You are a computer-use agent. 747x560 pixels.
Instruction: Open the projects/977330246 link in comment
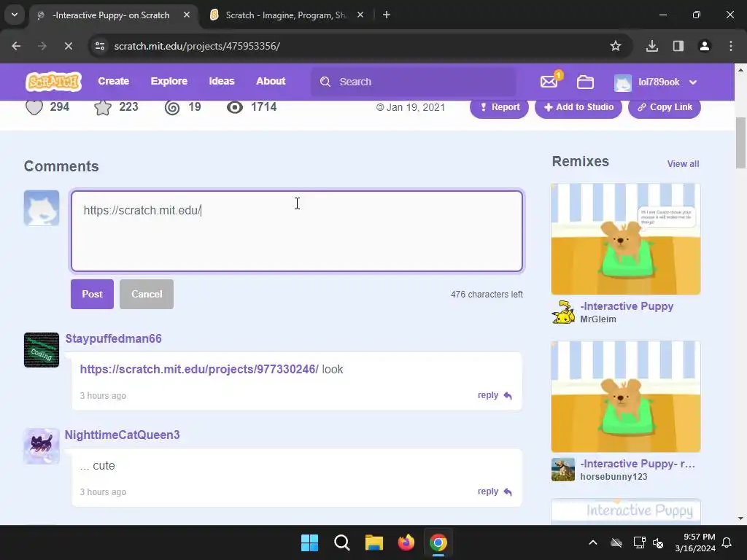pyautogui.click(x=199, y=370)
